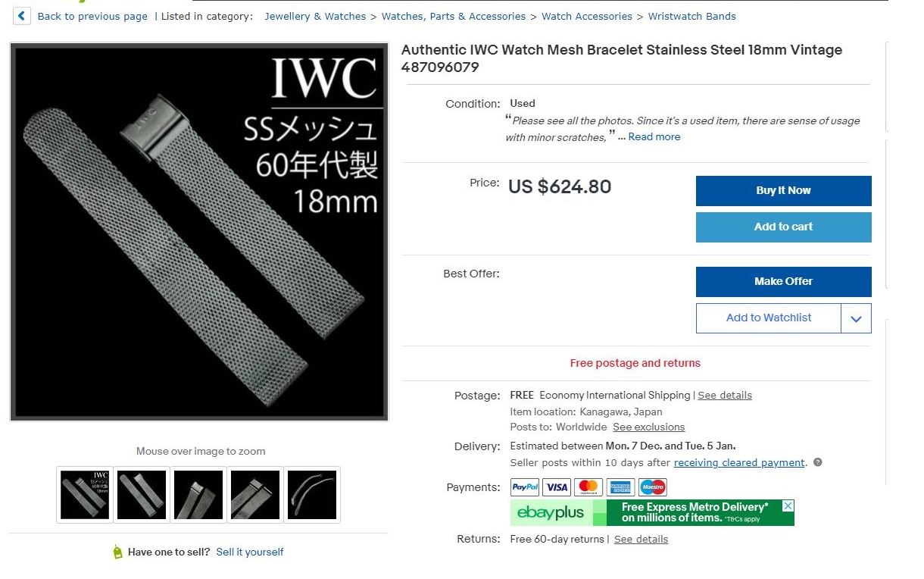Select the fifth curved bracelet thumbnail

click(312, 495)
